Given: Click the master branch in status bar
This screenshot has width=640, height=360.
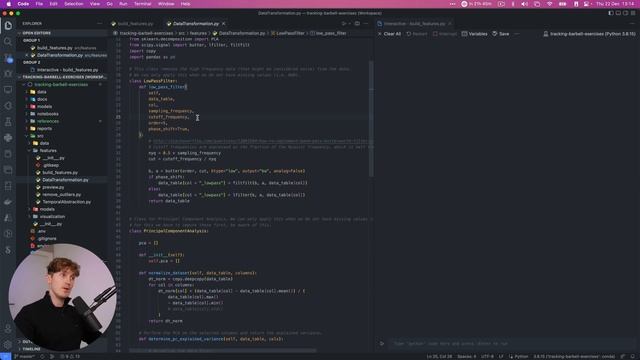Looking at the screenshot, I should coord(24,356).
